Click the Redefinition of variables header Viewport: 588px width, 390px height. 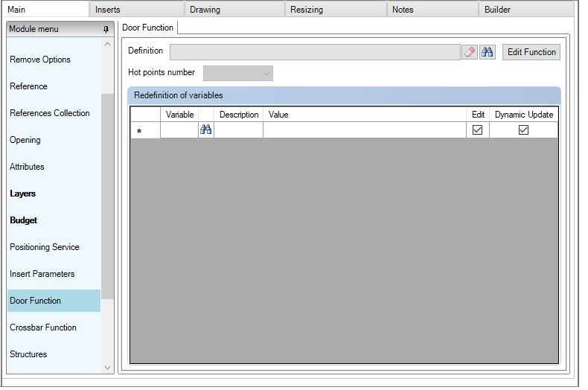[344, 95]
